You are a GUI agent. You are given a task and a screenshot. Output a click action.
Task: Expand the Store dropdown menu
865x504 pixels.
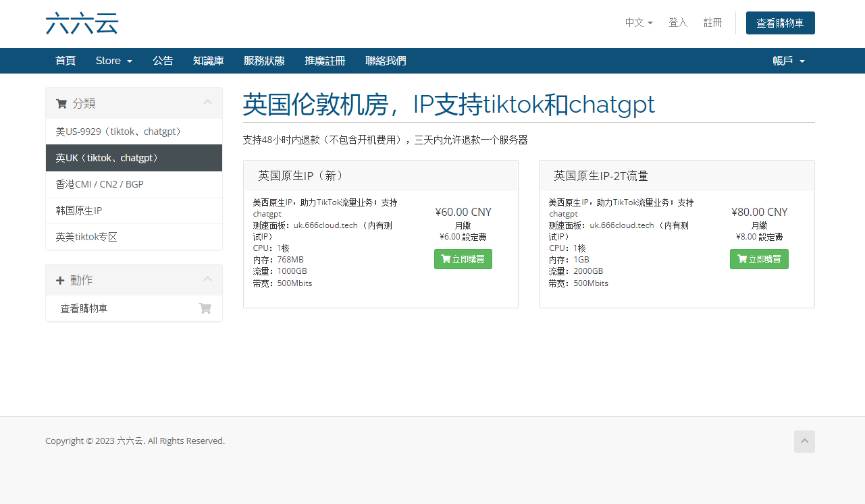tap(113, 61)
